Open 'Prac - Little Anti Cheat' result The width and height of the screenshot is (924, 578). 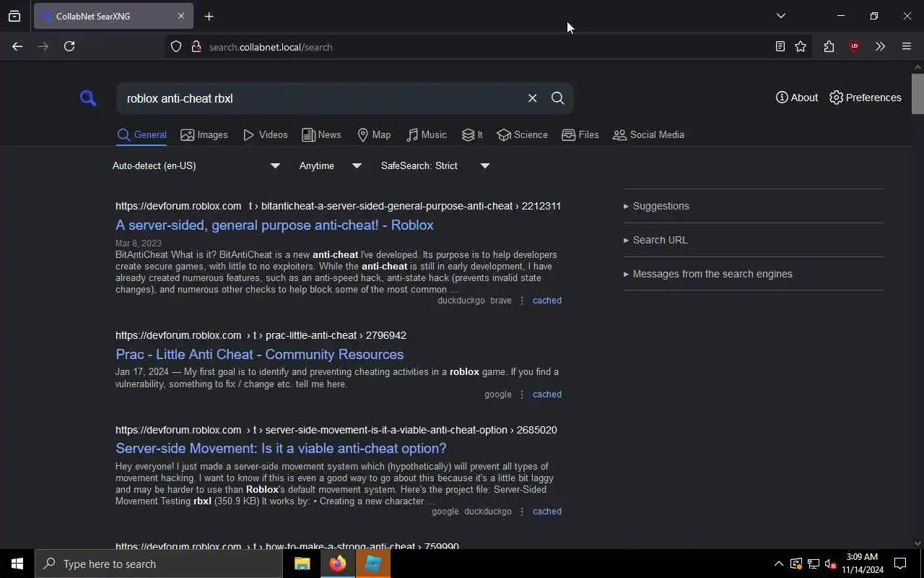(259, 354)
